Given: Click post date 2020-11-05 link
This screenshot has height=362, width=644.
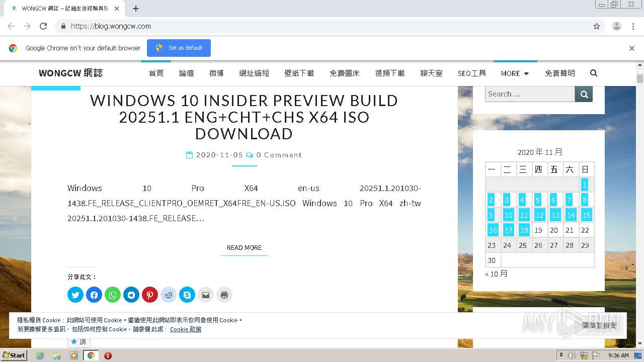Looking at the screenshot, I should coord(219,155).
